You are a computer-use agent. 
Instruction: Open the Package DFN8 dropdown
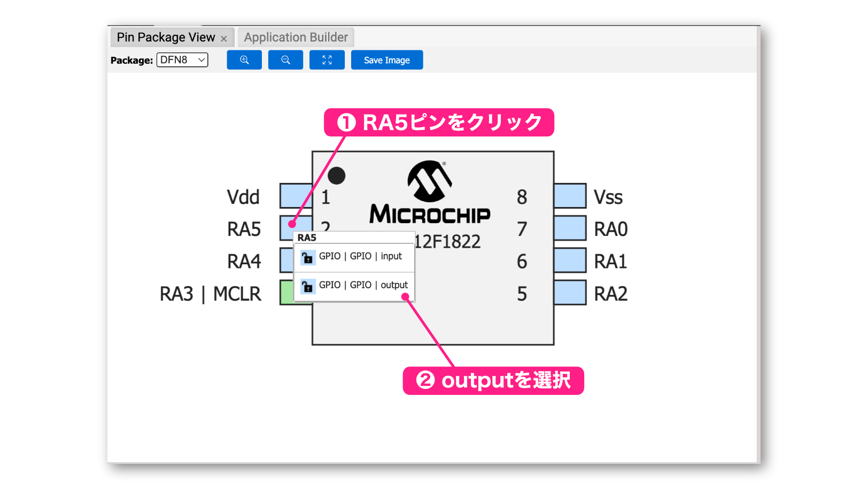pos(182,60)
